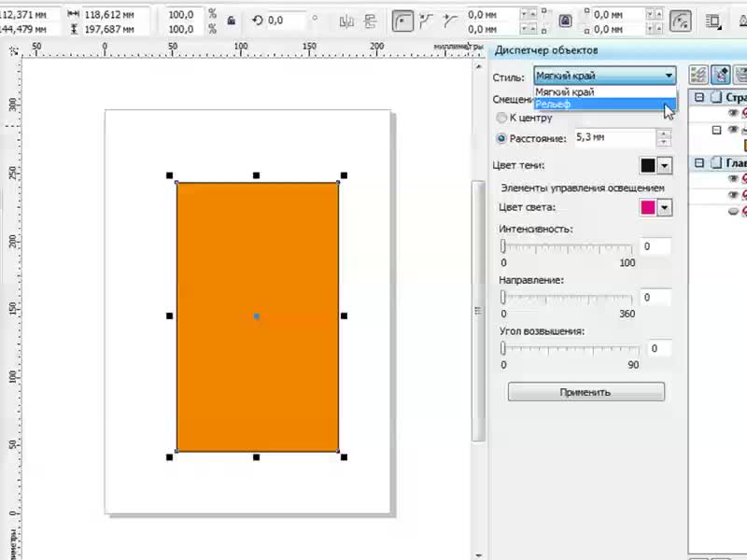The height and width of the screenshot is (560, 747).
Task: Click the Угол возвышения slider track
Action: coord(571,349)
